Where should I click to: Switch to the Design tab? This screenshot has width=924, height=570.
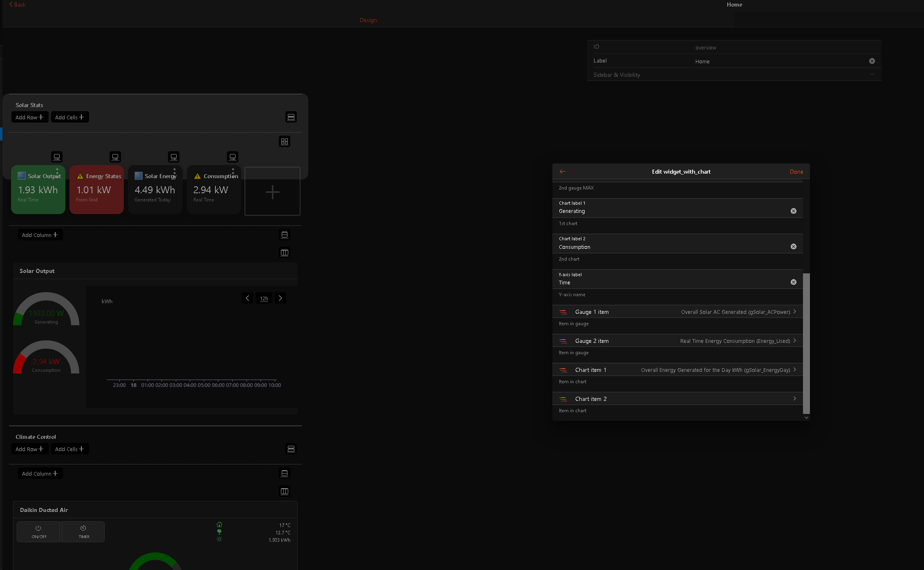(x=368, y=20)
